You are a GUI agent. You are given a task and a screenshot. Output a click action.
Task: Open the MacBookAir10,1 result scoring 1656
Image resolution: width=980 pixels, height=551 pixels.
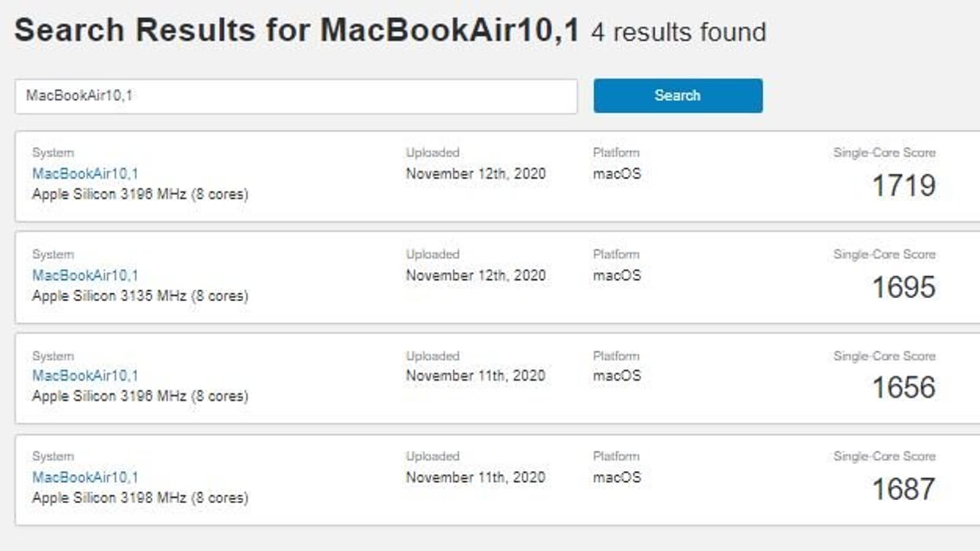tap(85, 376)
